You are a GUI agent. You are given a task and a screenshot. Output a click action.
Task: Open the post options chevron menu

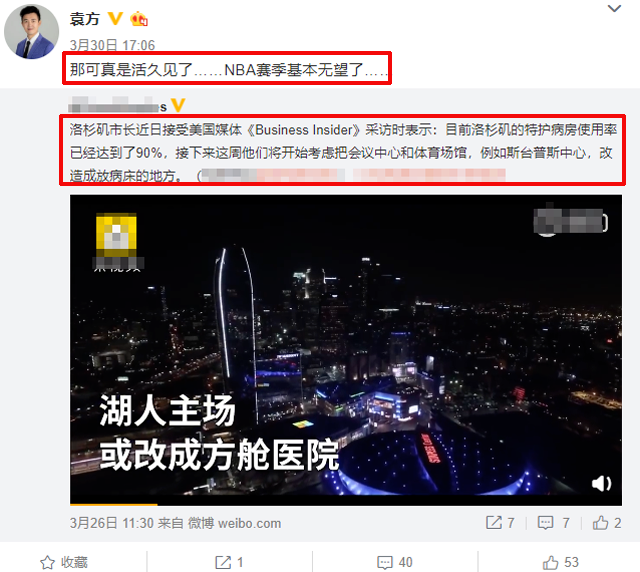614,9
